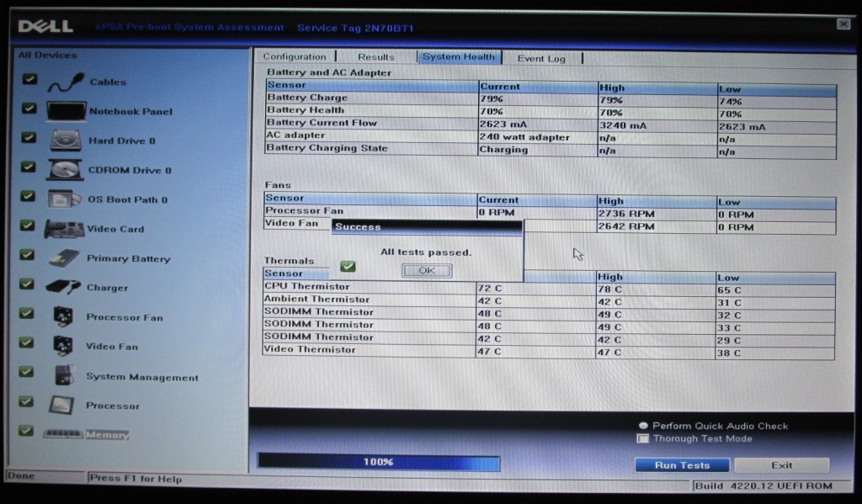Click the 'Charging' state value

tap(503, 150)
